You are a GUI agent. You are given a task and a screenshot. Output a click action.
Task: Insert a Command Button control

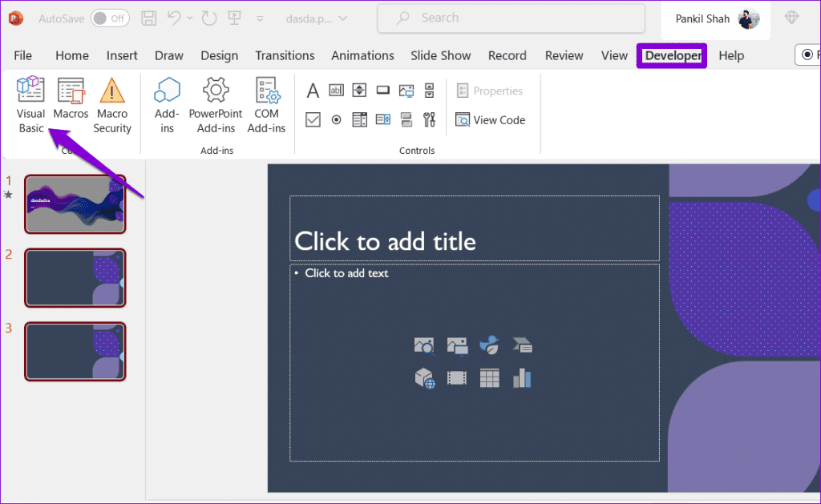click(x=382, y=90)
